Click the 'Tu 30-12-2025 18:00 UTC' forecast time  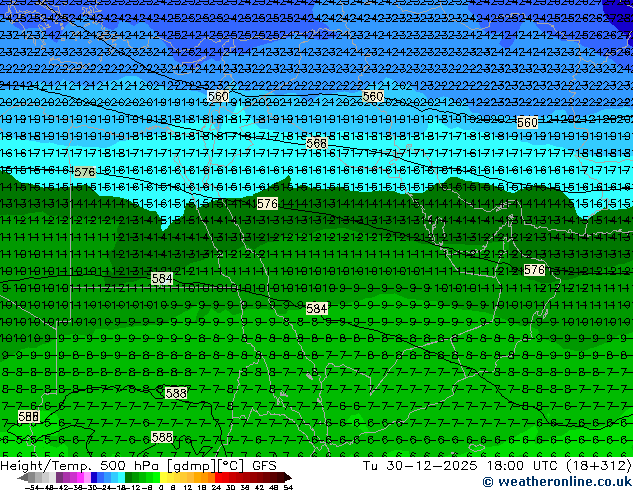coord(460,466)
